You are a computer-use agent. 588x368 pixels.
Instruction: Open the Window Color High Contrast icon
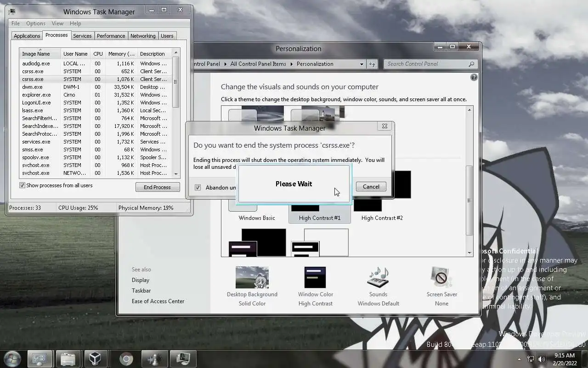[315, 277]
